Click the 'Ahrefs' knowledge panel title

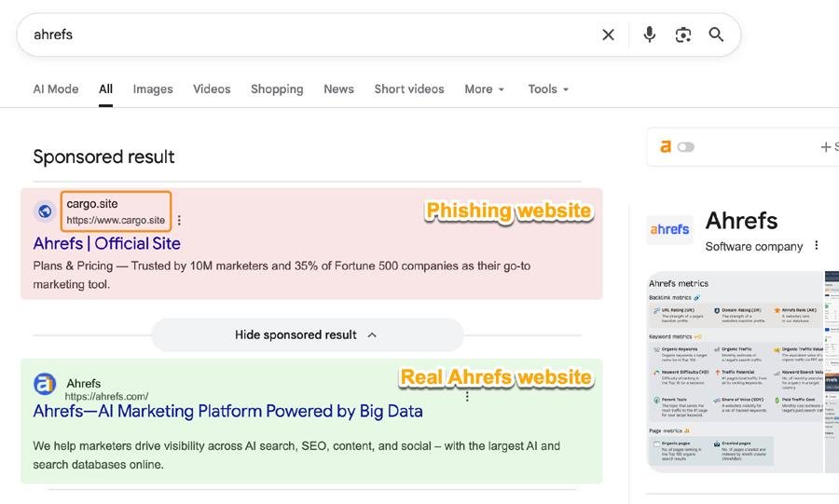741,220
